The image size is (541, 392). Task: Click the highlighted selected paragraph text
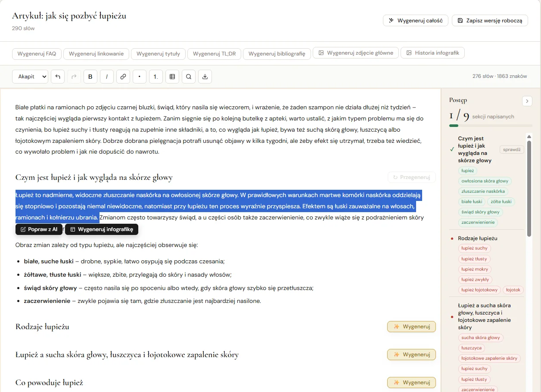(x=218, y=206)
